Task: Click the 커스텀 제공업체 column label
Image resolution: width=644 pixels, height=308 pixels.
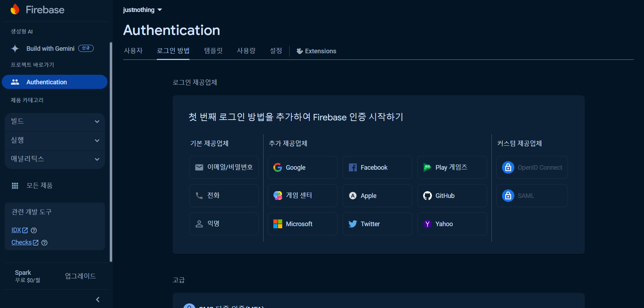Action: click(x=519, y=143)
